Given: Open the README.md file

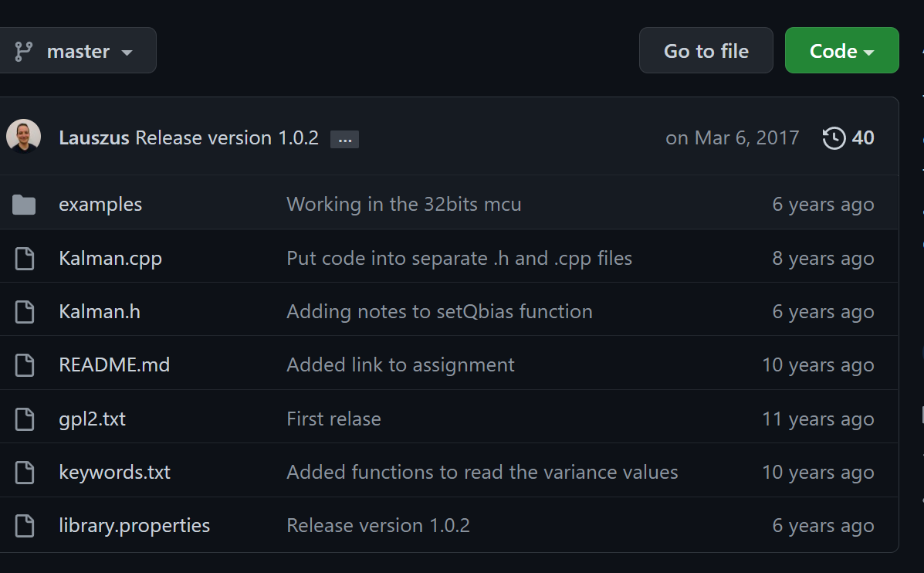Looking at the screenshot, I should click(114, 365).
